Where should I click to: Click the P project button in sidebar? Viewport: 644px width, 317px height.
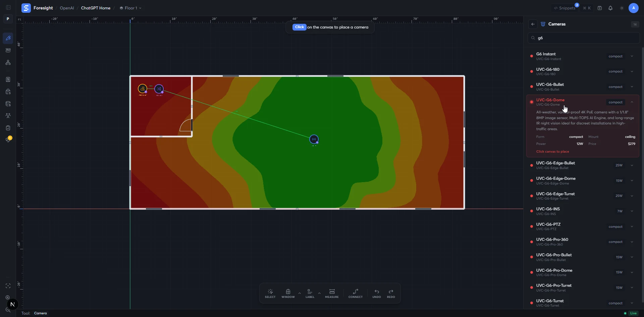pyautogui.click(x=8, y=19)
